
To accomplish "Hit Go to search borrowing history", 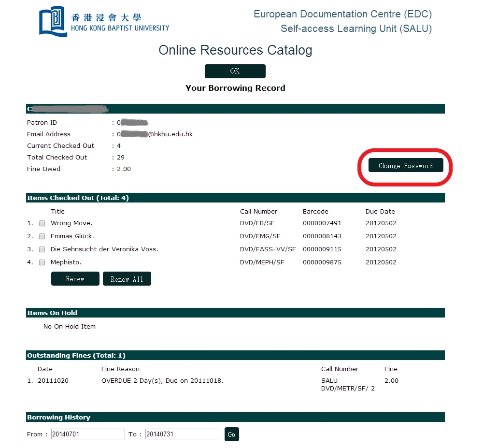I will click(231, 434).
